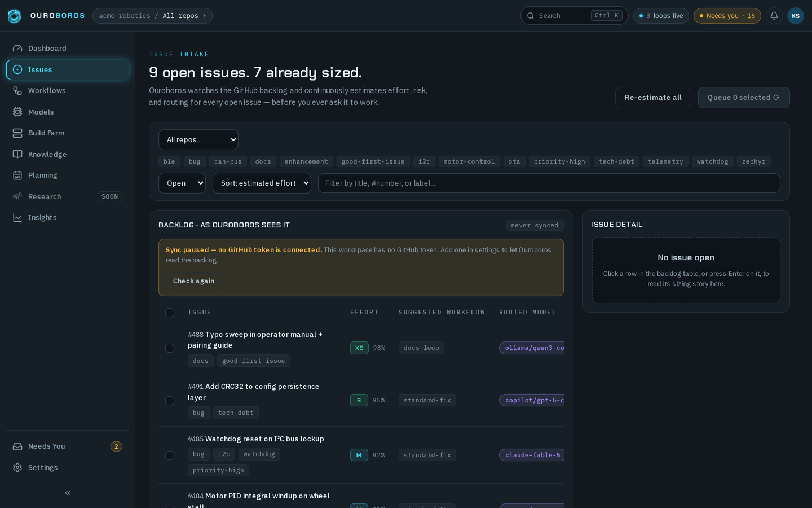The height and width of the screenshot is (508, 812).
Task: Expand the All repos filter dropdown
Action: tap(198, 139)
